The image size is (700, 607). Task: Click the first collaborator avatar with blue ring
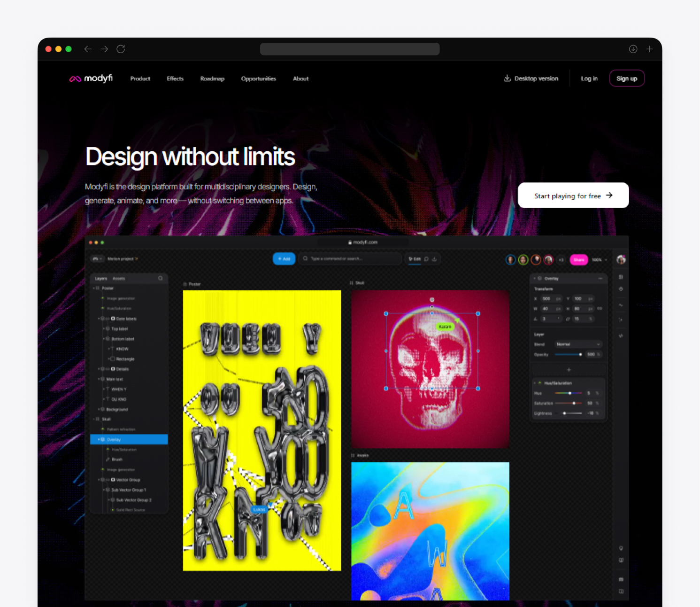click(511, 260)
